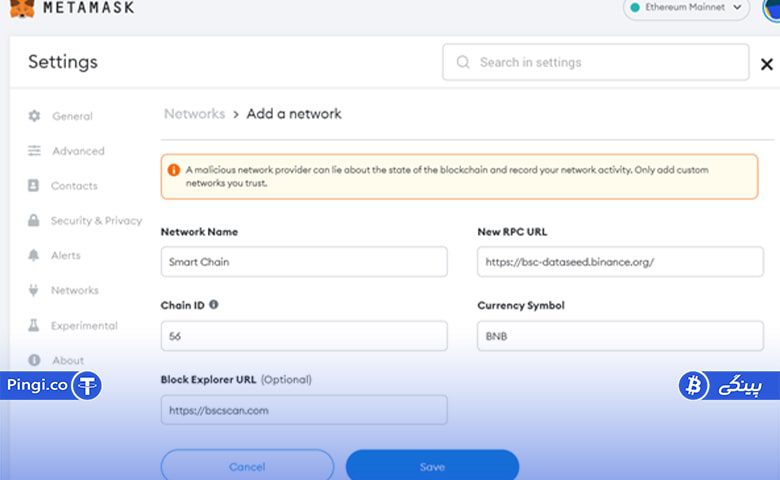Click the Network Name input field

click(304, 262)
